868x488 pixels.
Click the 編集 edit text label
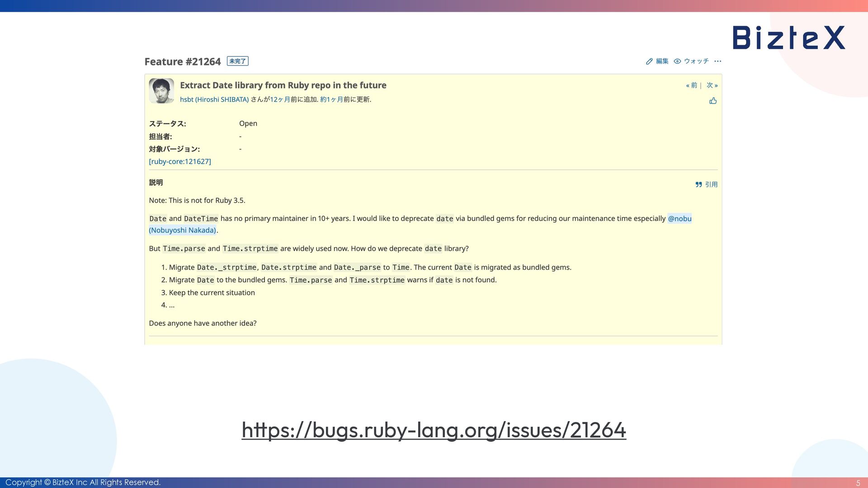[x=662, y=61]
